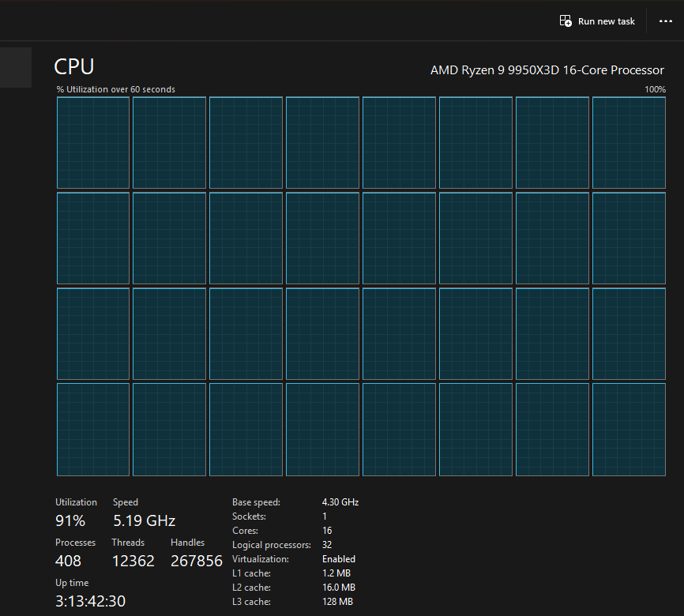This screenshot has height=616, width=684.
Task: Click the 408 processes value
Action: pyautogui.click(x=68, y=561)
